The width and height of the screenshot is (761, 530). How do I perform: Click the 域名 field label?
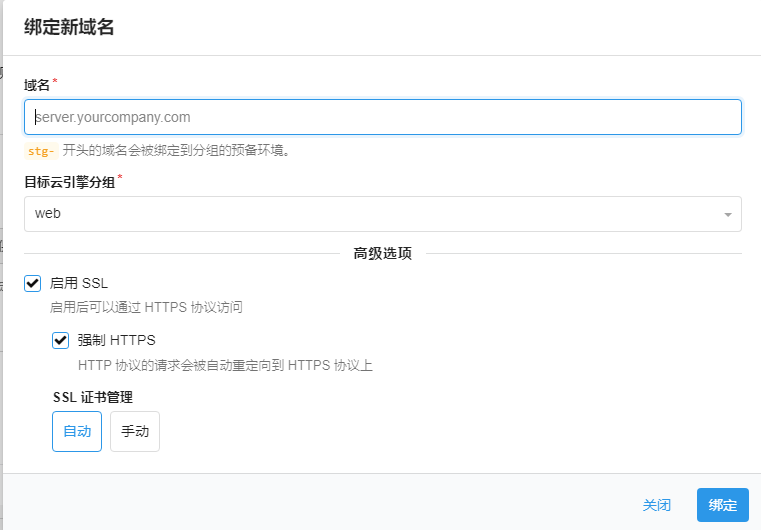point(37,85)
